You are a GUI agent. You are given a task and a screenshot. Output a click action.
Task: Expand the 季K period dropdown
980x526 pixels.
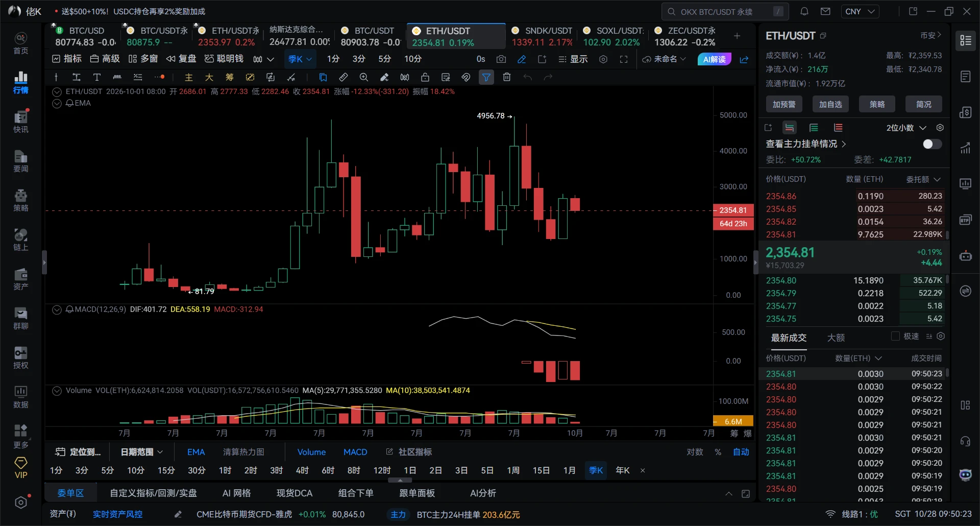click(300, 59)
